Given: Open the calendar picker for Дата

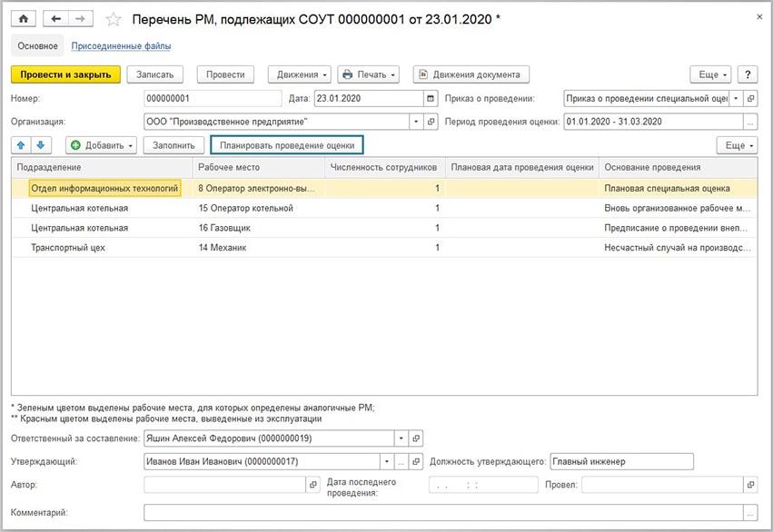Looking at the screenshot, I should click(431, 99).
